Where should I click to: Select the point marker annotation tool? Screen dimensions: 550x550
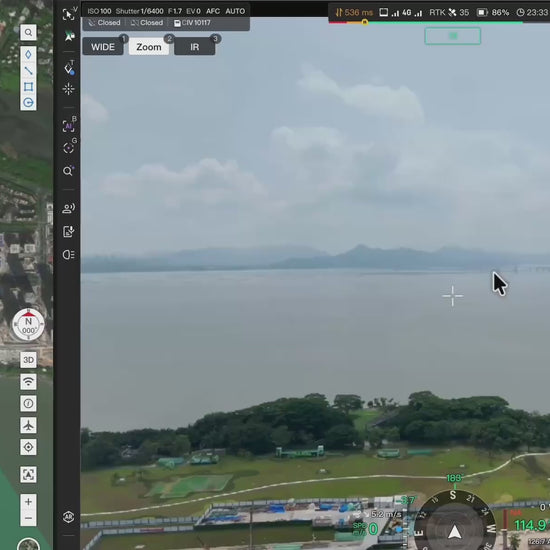28,55
